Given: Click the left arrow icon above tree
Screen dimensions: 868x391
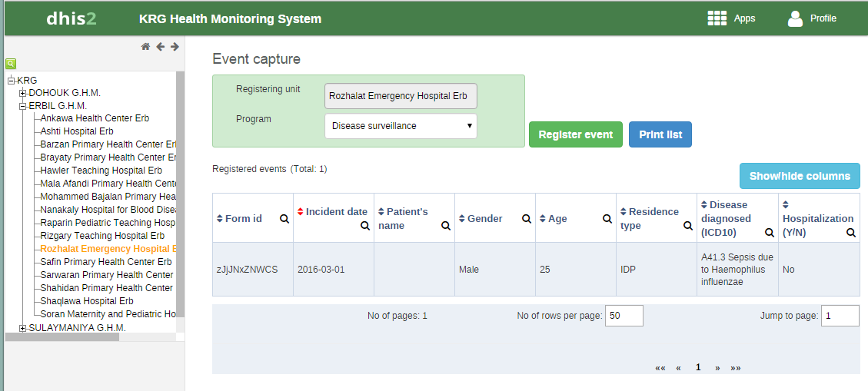Looking at the screenshot, I should [160, 47].
